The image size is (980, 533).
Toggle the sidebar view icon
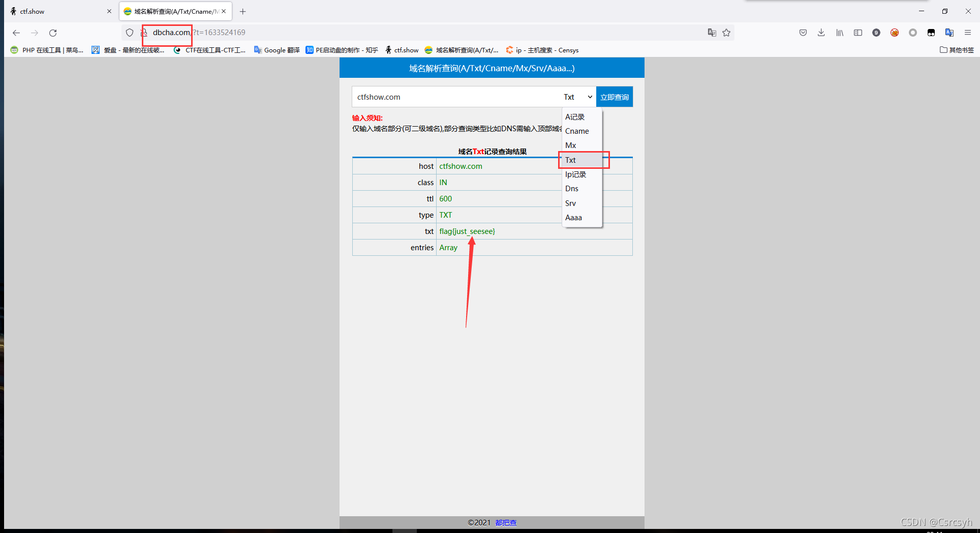point(858,33)
